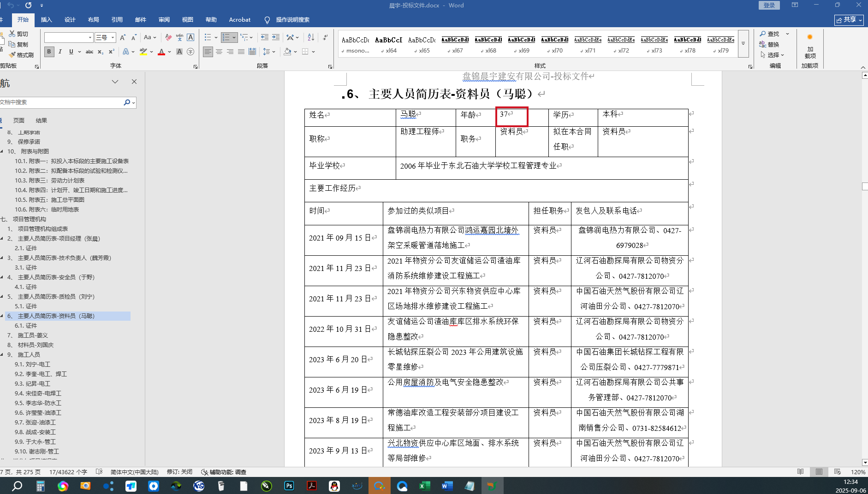Open the 插入 ribbon tab
The image size is (868, 494).
46,20
